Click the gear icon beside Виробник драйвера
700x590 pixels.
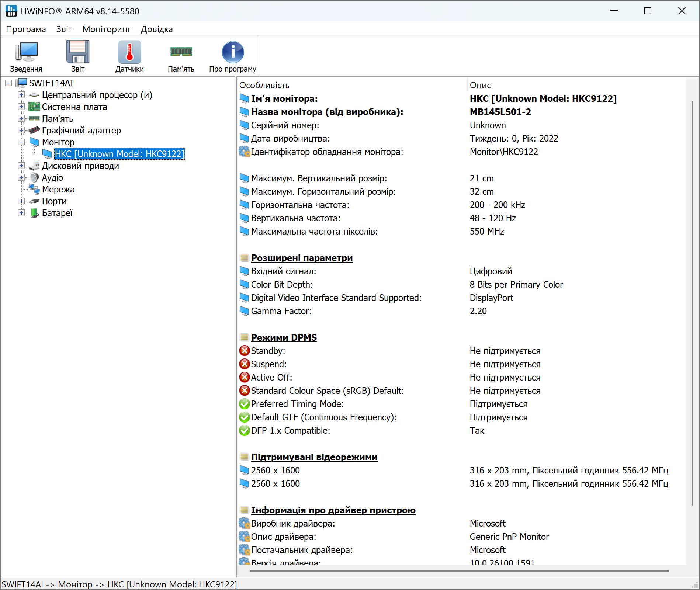tap(245, 523)
